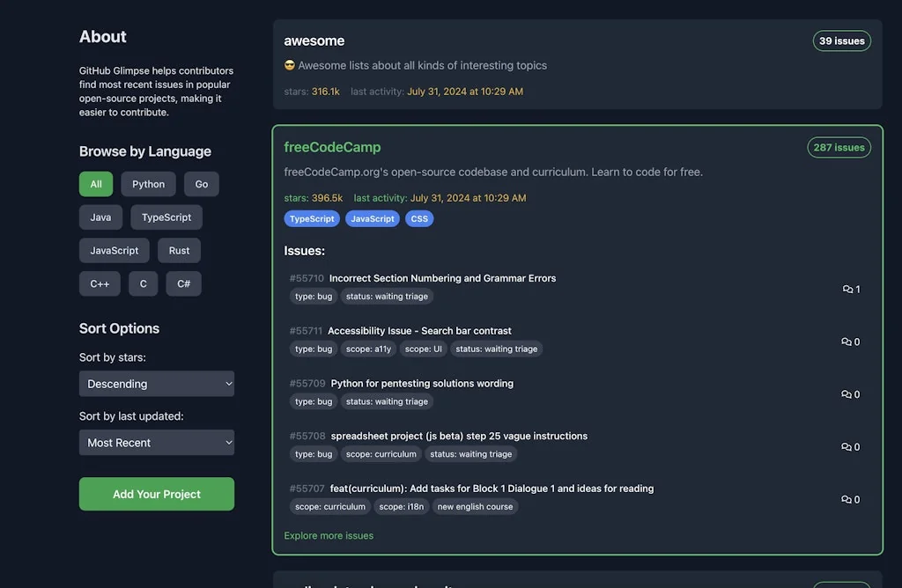Click the TypeScript language chip on freeCodeCamp card

[312, 218]
